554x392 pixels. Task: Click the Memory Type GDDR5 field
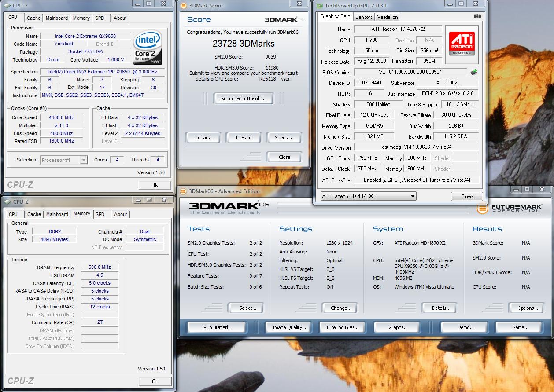[375, 126]
